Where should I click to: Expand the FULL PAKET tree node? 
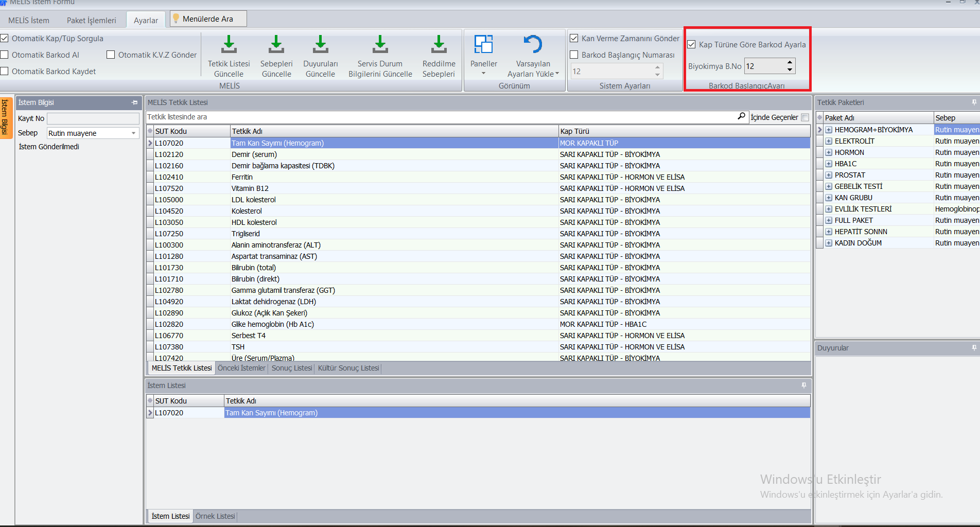(x=829, y=220)
